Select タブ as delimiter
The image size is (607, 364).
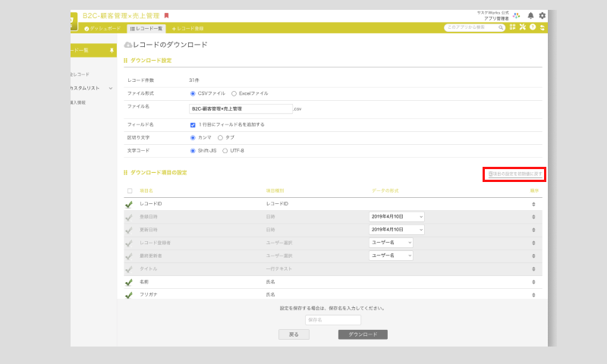pos(220,138)
